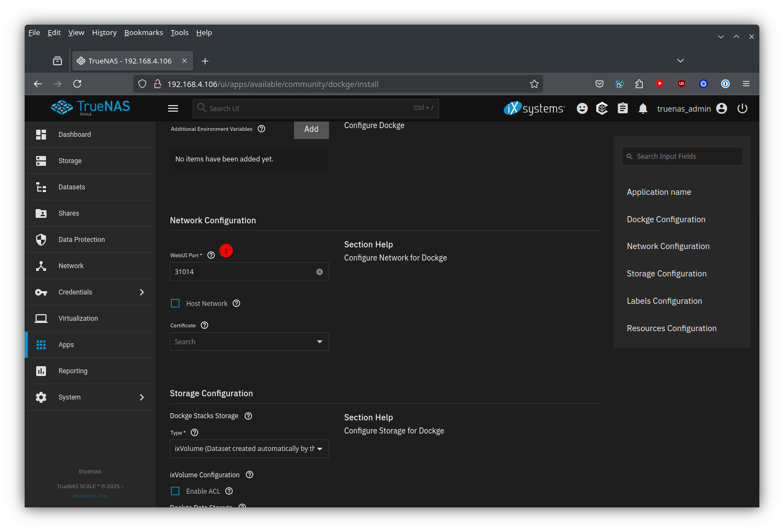
Task: Go to Datasets in the sidebar
Action: click(x=72, y=187)
